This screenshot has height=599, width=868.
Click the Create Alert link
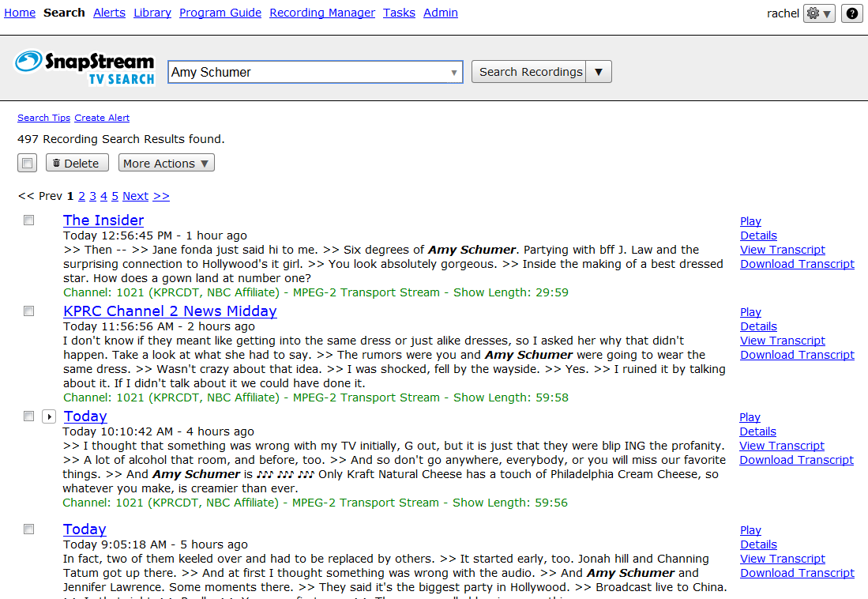coord(102,118)
